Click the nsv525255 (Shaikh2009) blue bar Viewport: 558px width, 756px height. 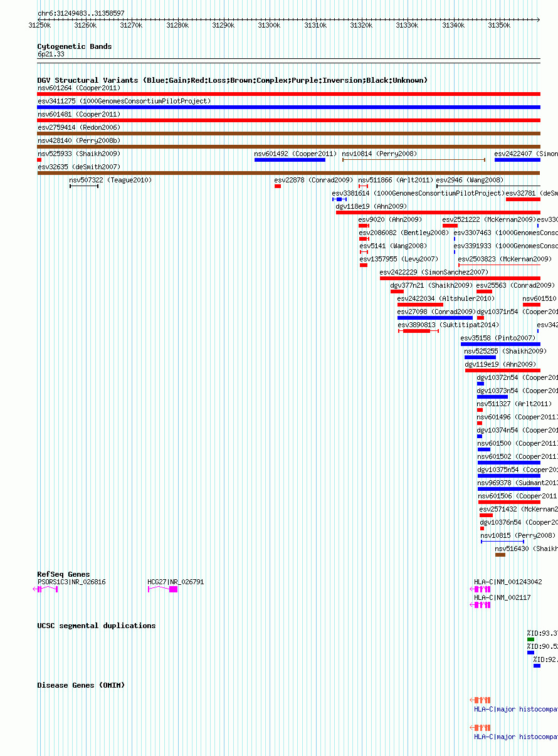(x=480, y=357)
